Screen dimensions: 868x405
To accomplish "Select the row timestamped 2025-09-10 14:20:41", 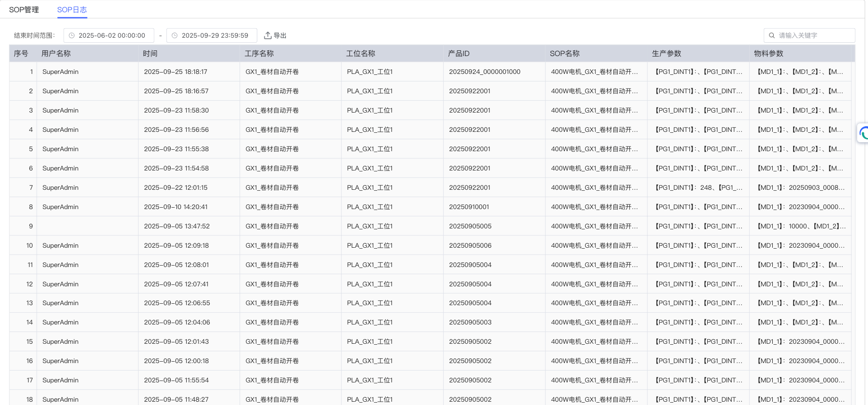I will click(176, 207).
